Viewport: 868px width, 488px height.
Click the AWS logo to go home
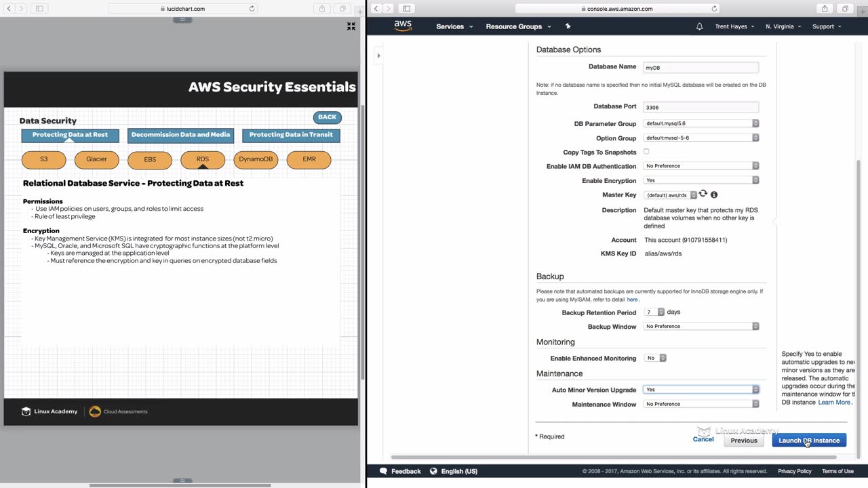403,26
